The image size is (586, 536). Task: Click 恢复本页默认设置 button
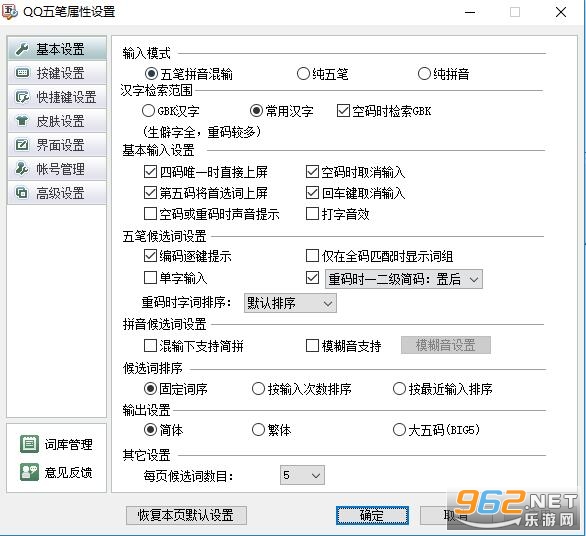(186, 515)
